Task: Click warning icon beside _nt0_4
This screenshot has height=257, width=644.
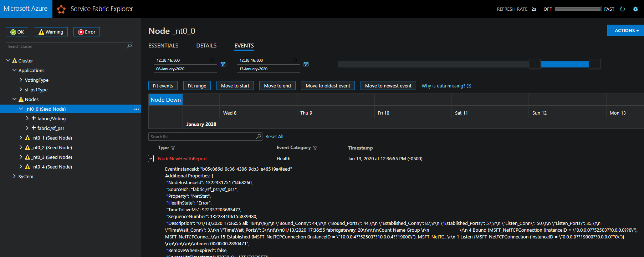Action: [x=27, y=167]
